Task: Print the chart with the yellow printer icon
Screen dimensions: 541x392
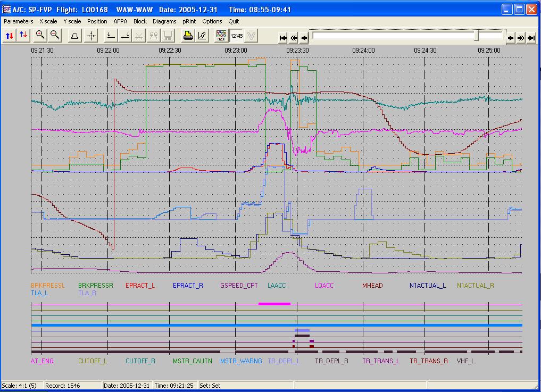Action: [188, 36]
